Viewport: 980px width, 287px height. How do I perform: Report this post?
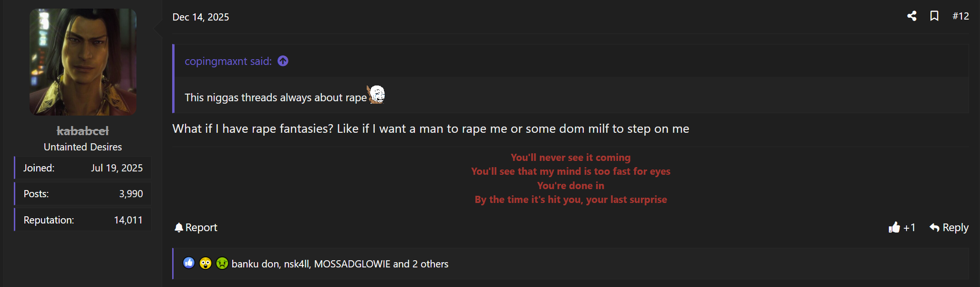196,227
